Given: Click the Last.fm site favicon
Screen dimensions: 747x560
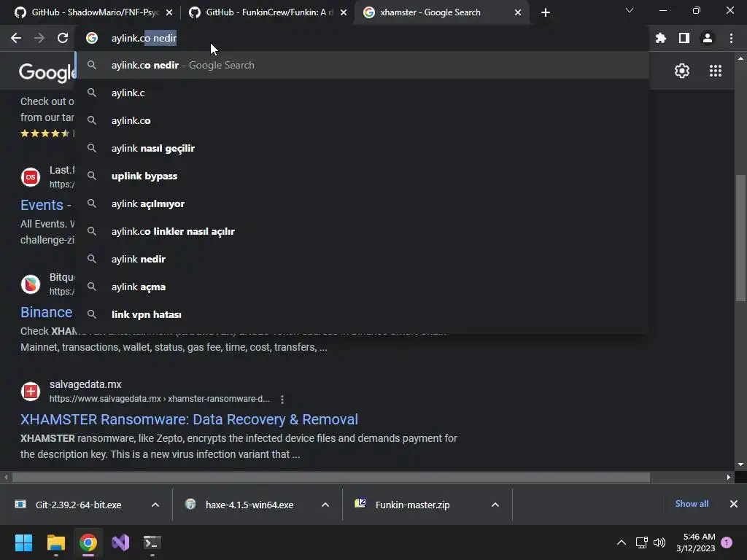Looking at the screenshot, I should 31,177.
